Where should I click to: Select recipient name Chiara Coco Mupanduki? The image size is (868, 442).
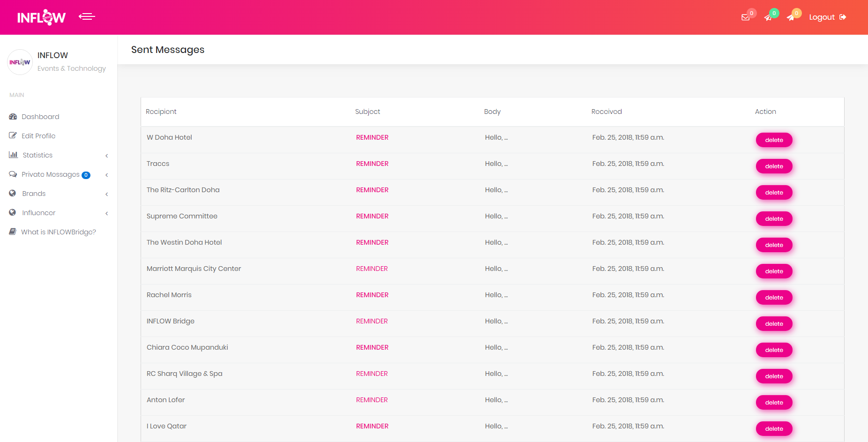(187, 347)
